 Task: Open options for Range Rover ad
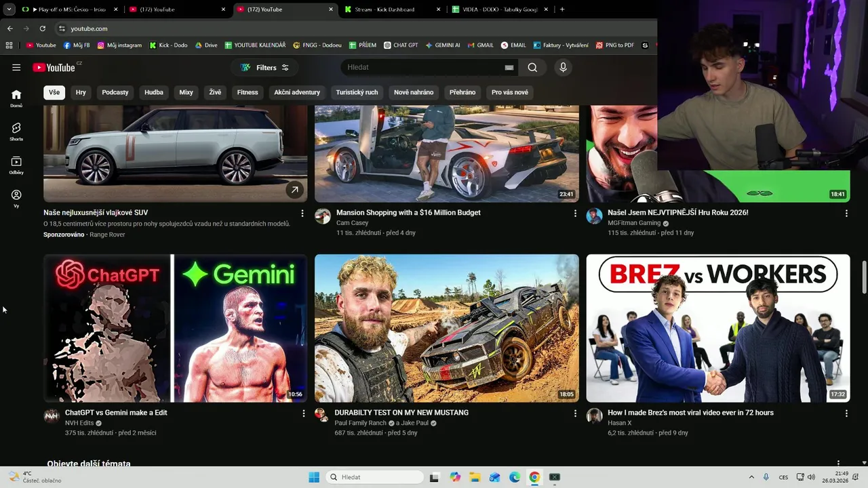coord(302,213)
